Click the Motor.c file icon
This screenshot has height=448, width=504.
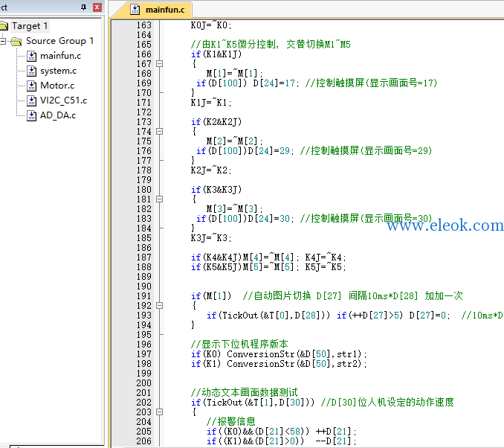click(31, 86)
